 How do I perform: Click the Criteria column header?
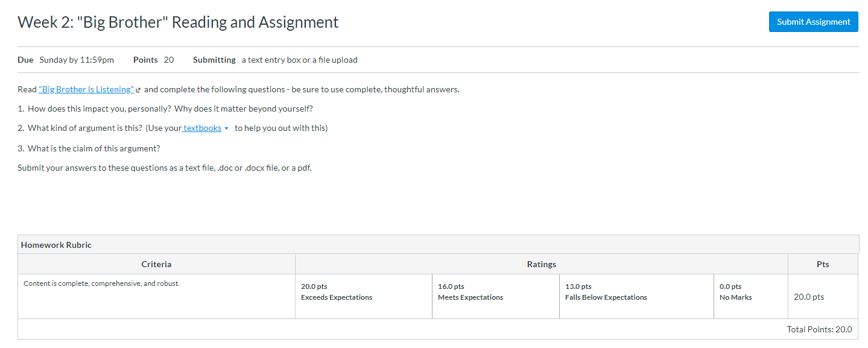pyautogui.click(x=156, y=264)
